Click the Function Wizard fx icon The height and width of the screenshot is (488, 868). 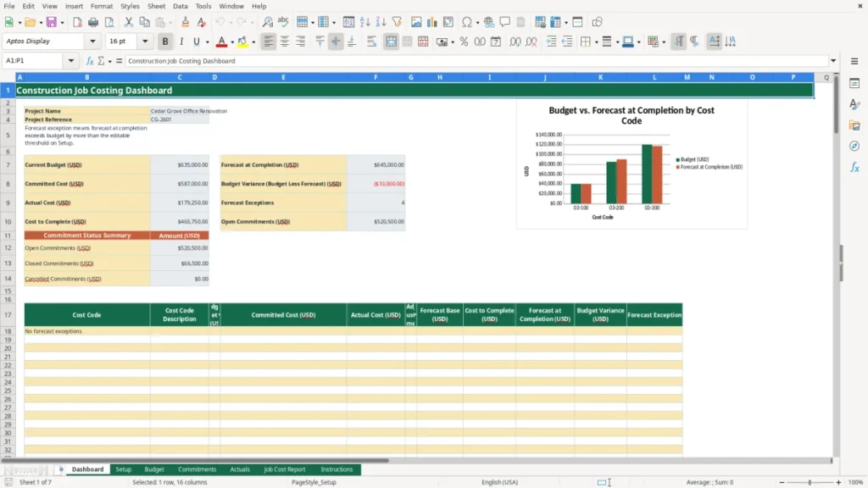coord(90,61)
